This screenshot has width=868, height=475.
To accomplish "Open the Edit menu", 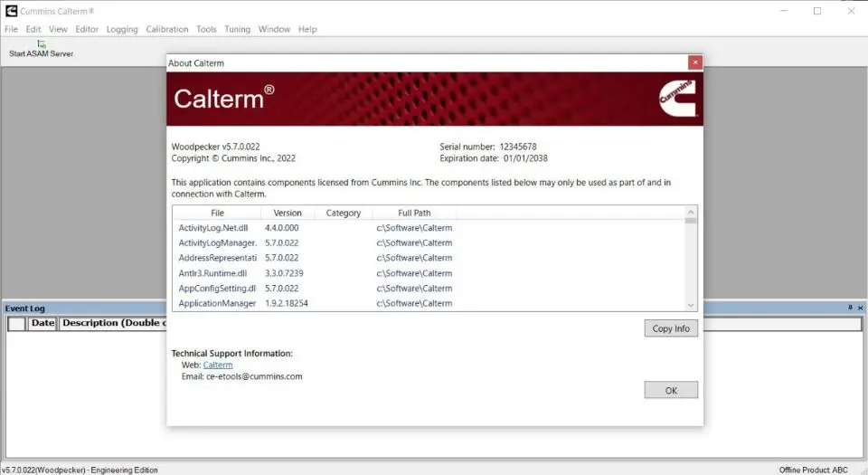I will (33, 29).
